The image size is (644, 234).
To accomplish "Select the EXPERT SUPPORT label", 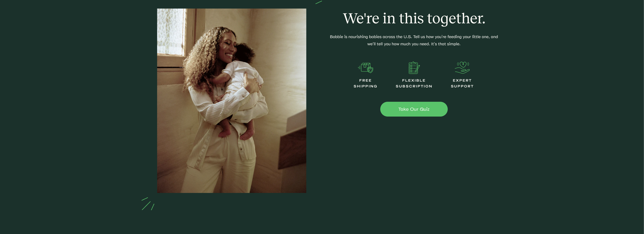I will (462, 83).
